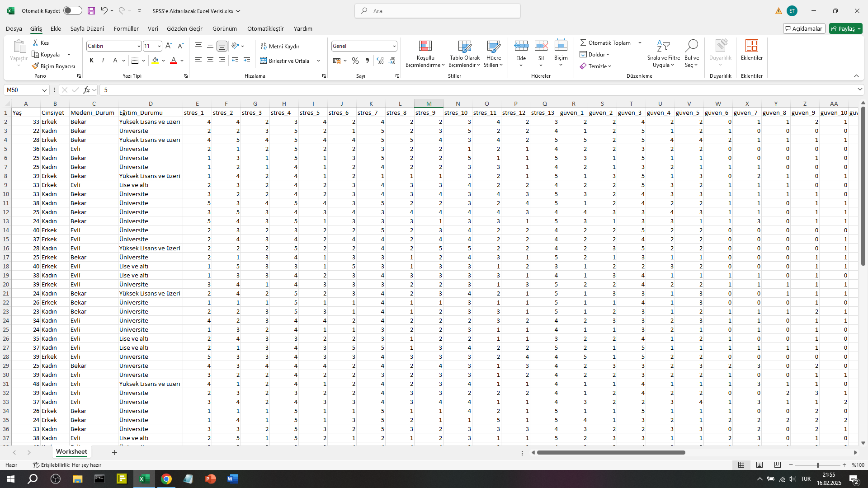Open Hücre Stilleri gallery
Screen dimensions: 868x488
click(x=493, y=53)
